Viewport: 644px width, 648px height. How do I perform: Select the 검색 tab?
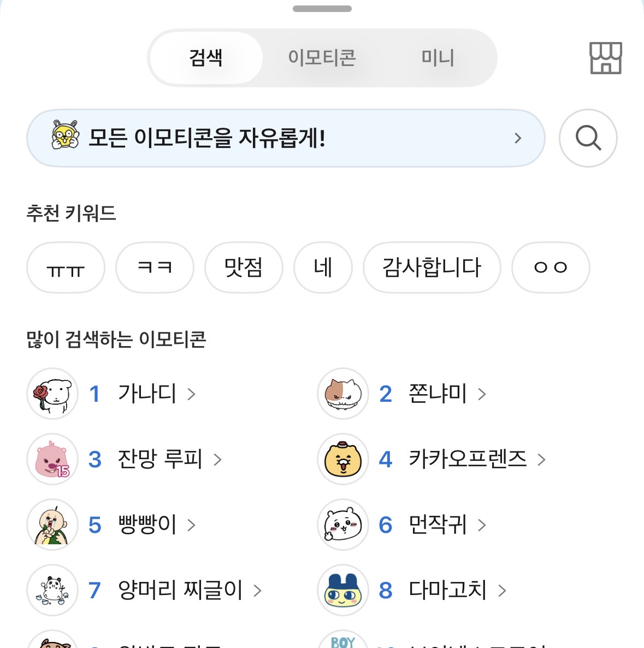206,58
